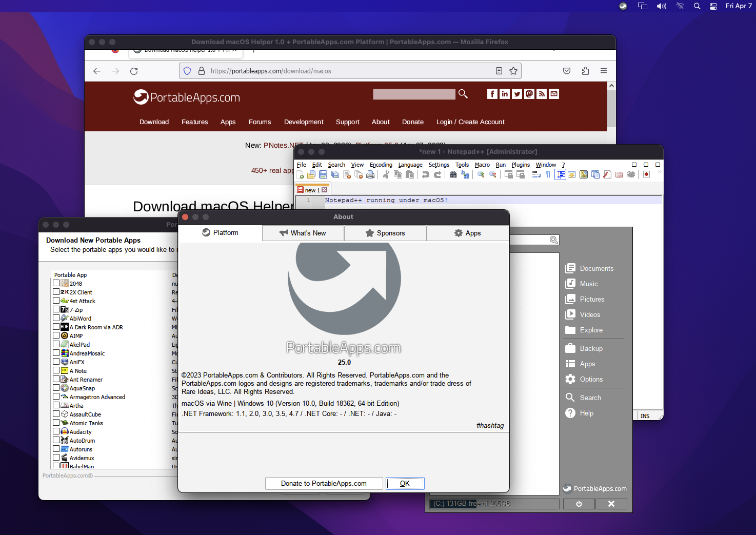756x535 pixels.
Task: Click Donate to PortableApps.com
Action: tap(323, 483)
